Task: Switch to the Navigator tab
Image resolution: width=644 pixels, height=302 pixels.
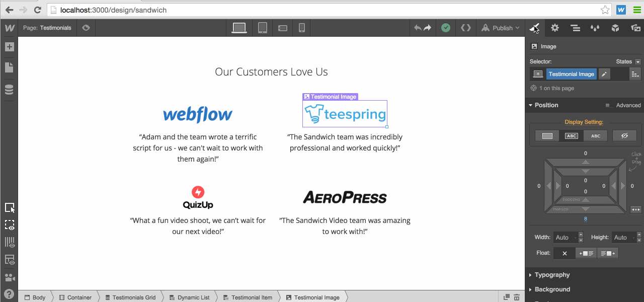Action: tap(575, 28)
